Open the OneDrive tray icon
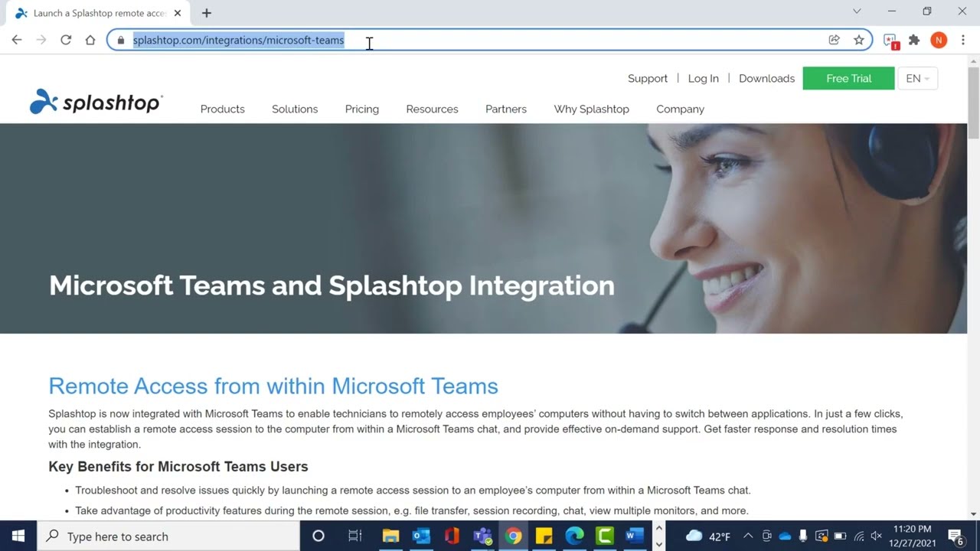 (x=785, y=536)
